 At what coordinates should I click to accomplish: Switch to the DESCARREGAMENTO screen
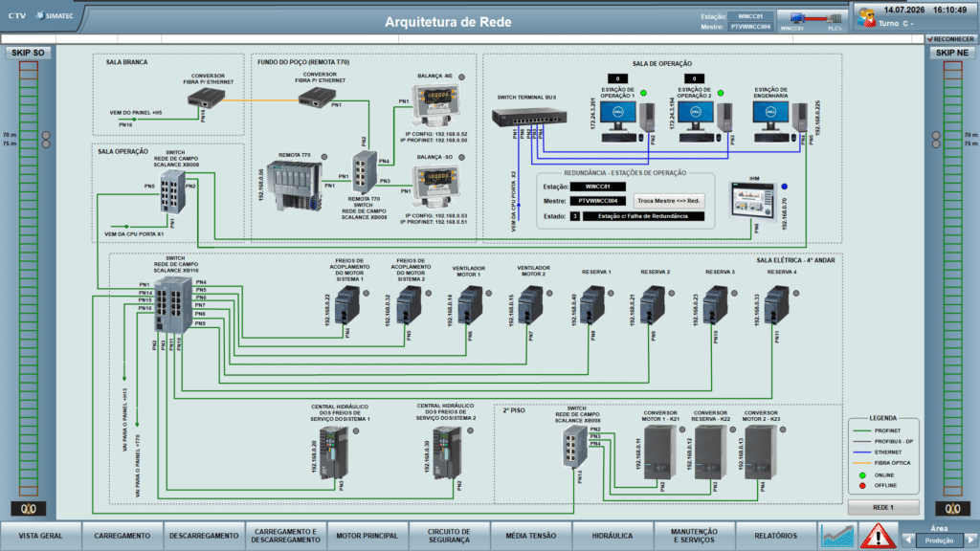pyautogui.click(x=204, y=536)
